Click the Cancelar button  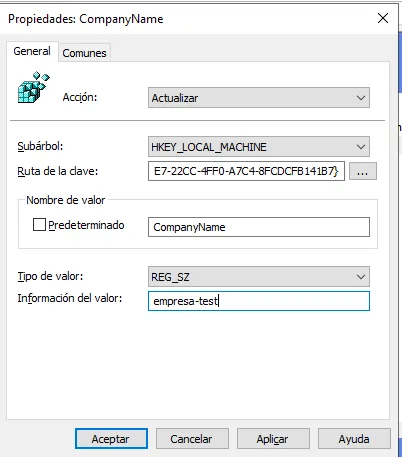pyautogui.click(x=192, y=439)
